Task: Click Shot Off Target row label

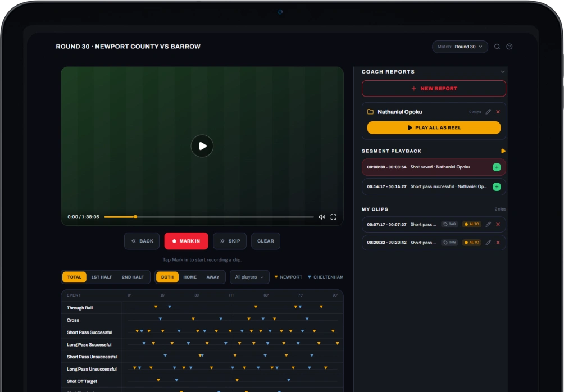Action: pyautogui.click(x=81, y=381)
